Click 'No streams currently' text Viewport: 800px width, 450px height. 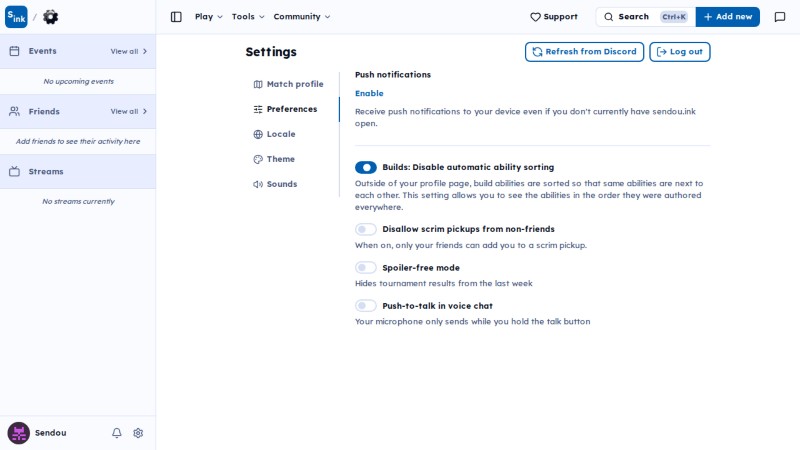coord(79,202)
